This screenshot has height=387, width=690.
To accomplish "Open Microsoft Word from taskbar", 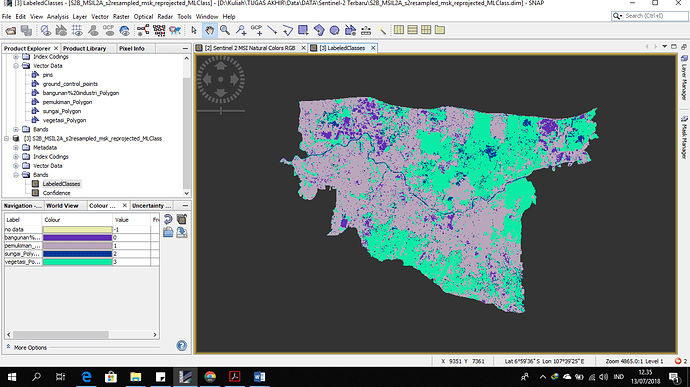I will point(259,377).
